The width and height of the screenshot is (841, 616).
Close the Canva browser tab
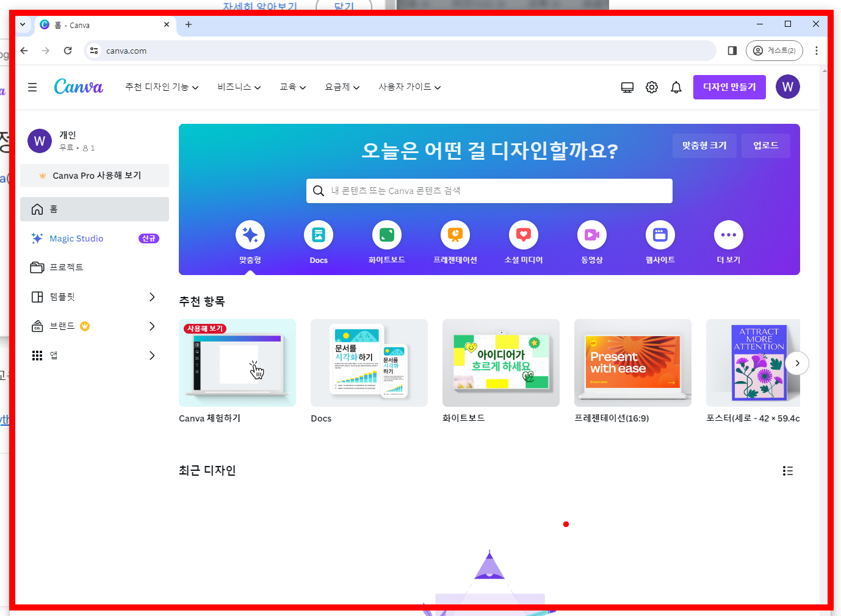(167, 25)
